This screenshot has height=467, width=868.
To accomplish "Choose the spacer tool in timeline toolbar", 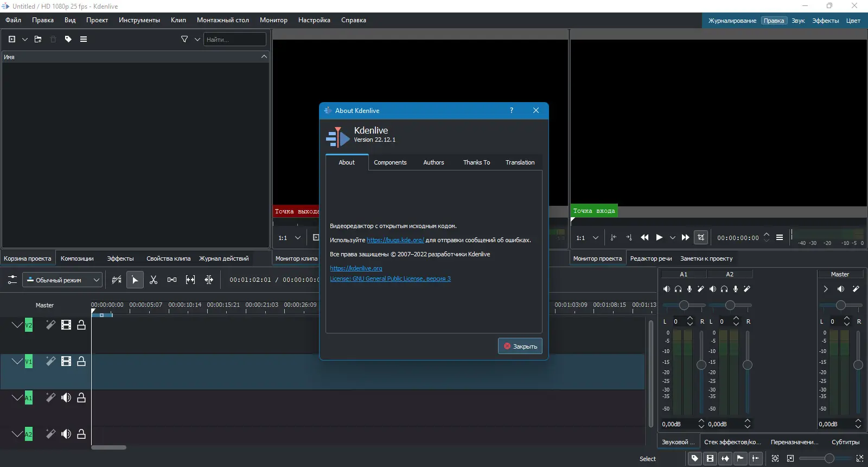I will (x=172, y=280).
